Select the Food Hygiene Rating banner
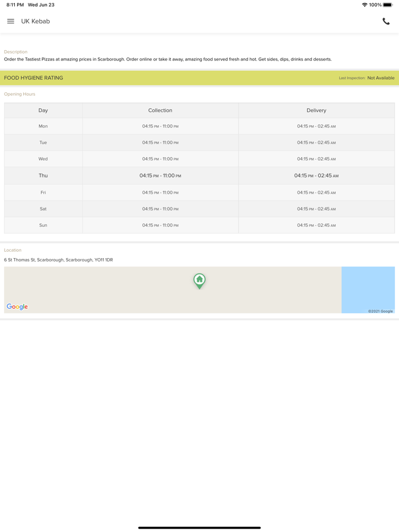Screen dimensions: 399x532 (x=199, y=77)
